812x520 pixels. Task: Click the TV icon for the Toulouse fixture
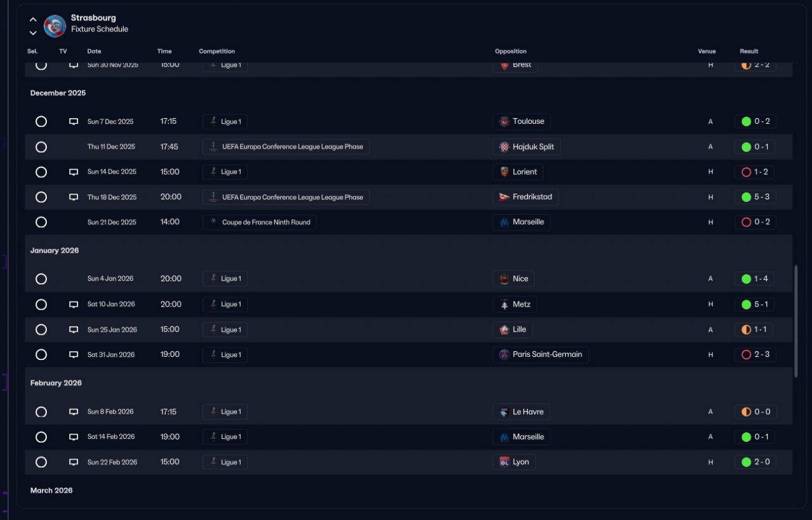pos(74,121)
